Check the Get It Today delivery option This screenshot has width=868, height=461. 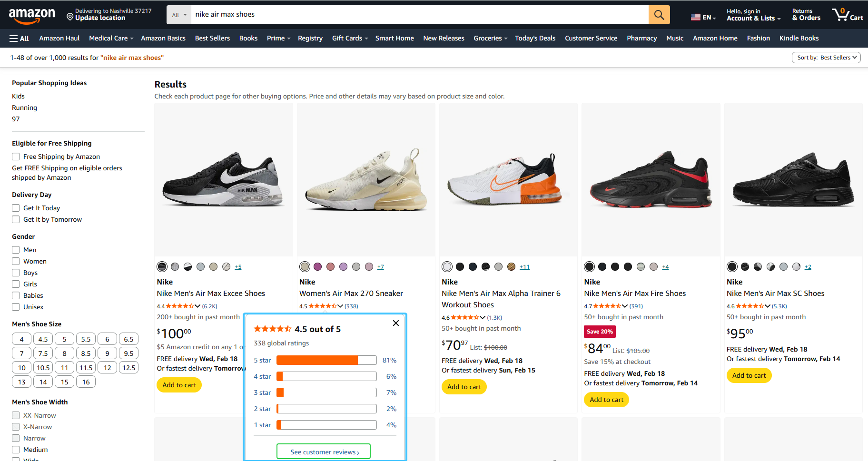point(16,207)
